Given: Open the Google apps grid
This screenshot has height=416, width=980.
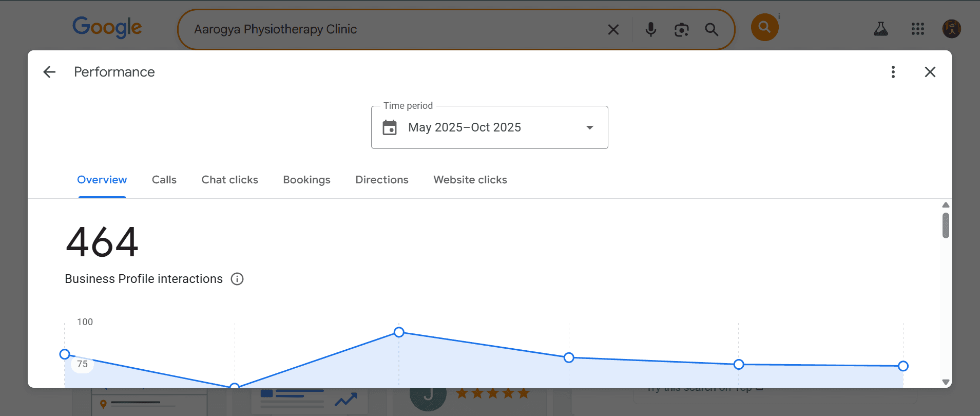Looking at the screenshot, I should click(918, 29).
